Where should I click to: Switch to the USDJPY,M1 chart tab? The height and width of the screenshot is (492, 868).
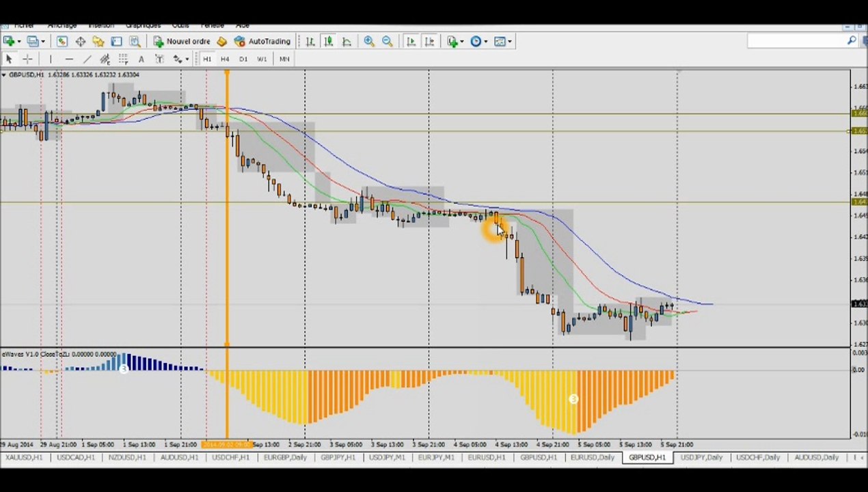(x=387, y=457)
